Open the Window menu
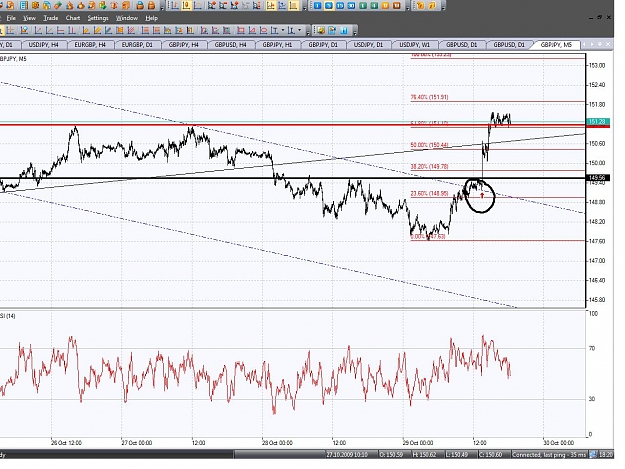This screenshot has width=625, height=469. pos(127,18)
